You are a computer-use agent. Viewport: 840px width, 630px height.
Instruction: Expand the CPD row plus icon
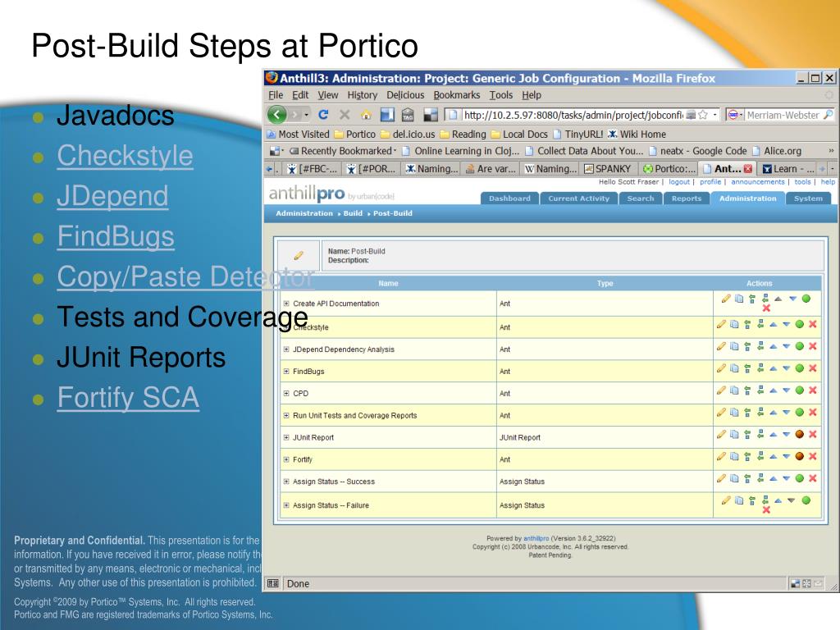click(286, 393)
